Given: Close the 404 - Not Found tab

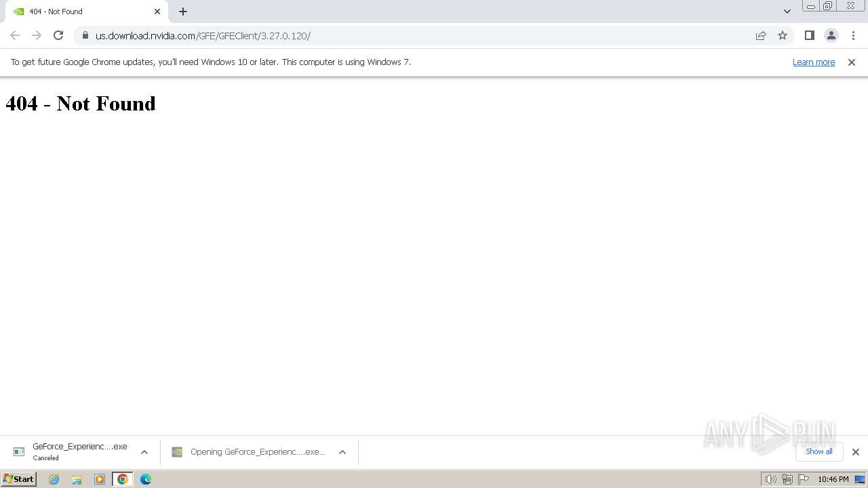Looking at the screenshot, I should [x=157, y=12].
